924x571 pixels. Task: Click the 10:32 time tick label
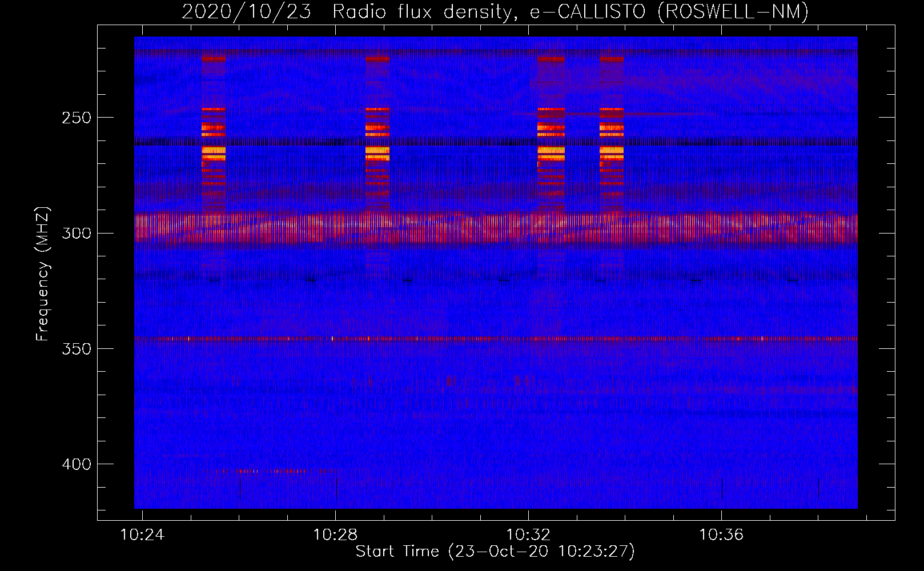click(528, 534)
